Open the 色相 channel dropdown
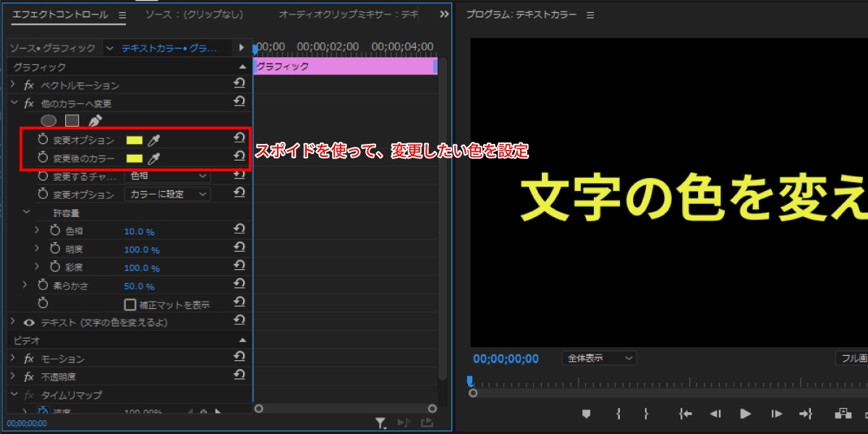The image size is (868, 434). (x=167, y=176)
